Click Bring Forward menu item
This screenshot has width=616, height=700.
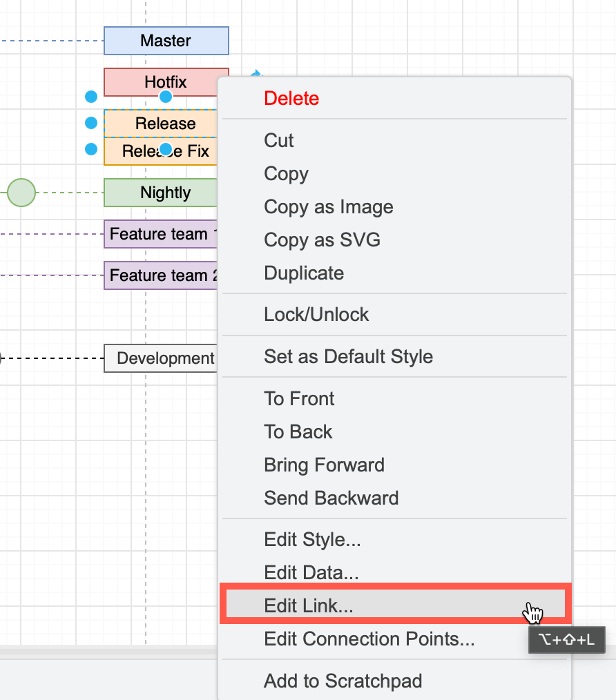click(394, 465)
